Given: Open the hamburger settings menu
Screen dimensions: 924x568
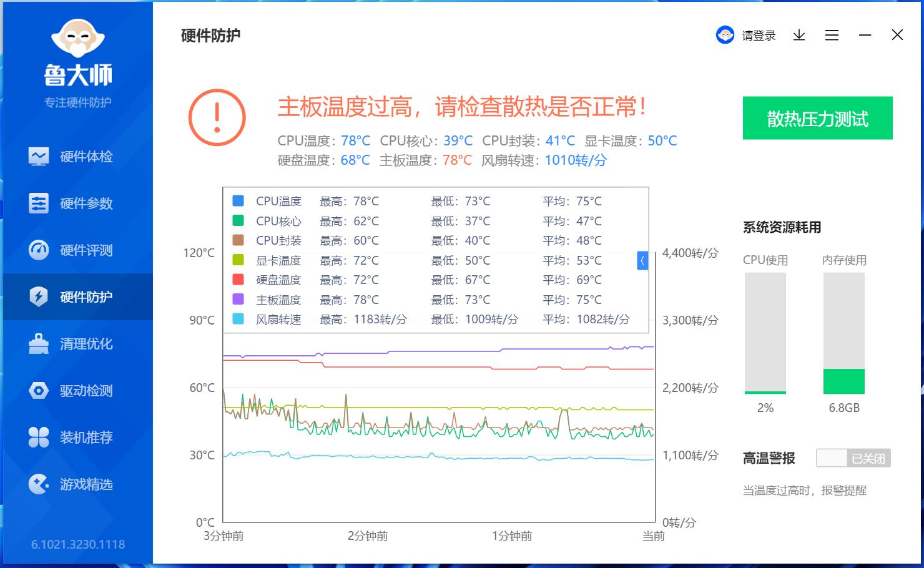Looking at the screenshot, I should point(832,35).
